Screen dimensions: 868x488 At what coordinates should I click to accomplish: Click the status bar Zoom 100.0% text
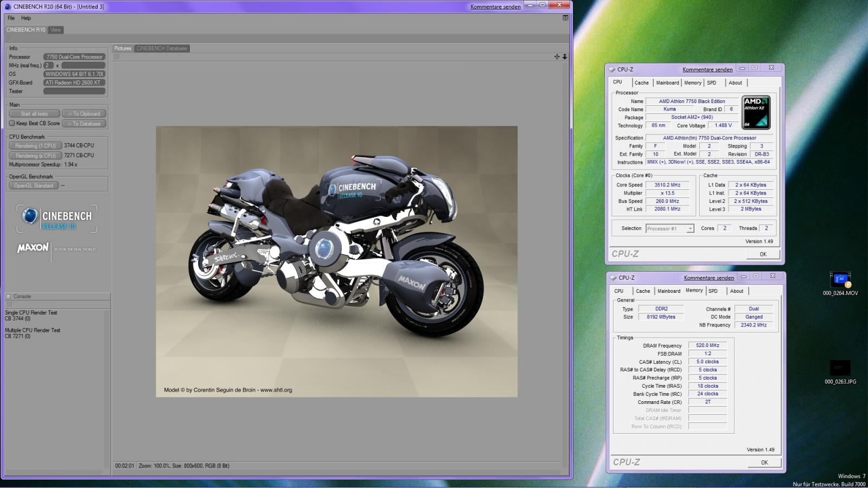click(153, 466)
